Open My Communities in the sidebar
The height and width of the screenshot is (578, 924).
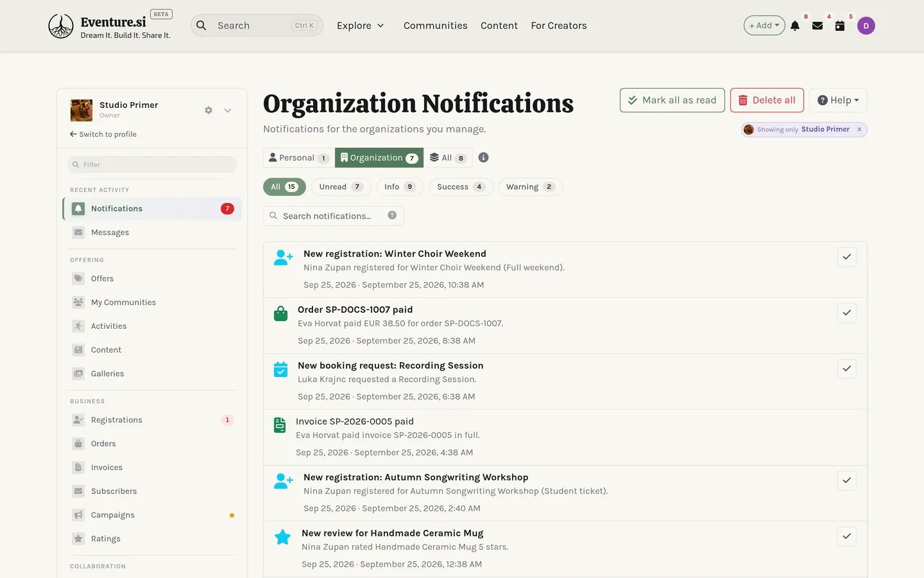pos(152,302)
